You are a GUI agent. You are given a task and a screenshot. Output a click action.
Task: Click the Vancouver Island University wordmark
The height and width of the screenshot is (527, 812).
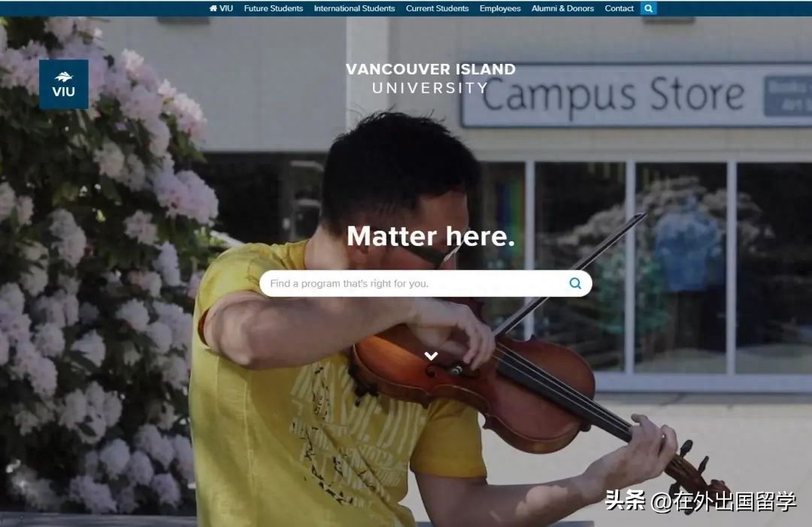[431, 78]
